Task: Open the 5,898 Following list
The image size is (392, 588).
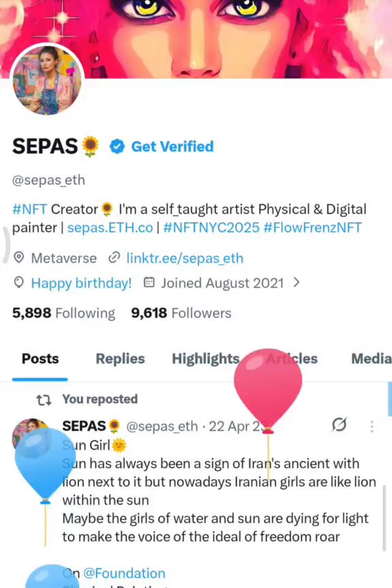Action: (64, 313)
